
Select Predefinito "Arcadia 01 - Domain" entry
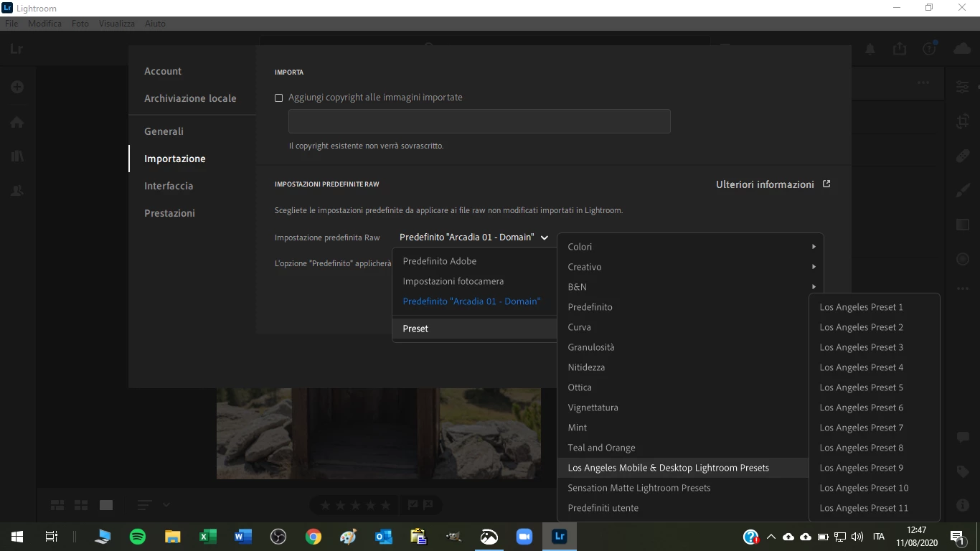475,301
